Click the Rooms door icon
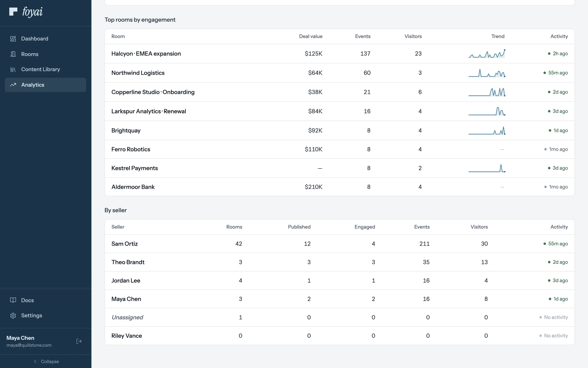 13,54
